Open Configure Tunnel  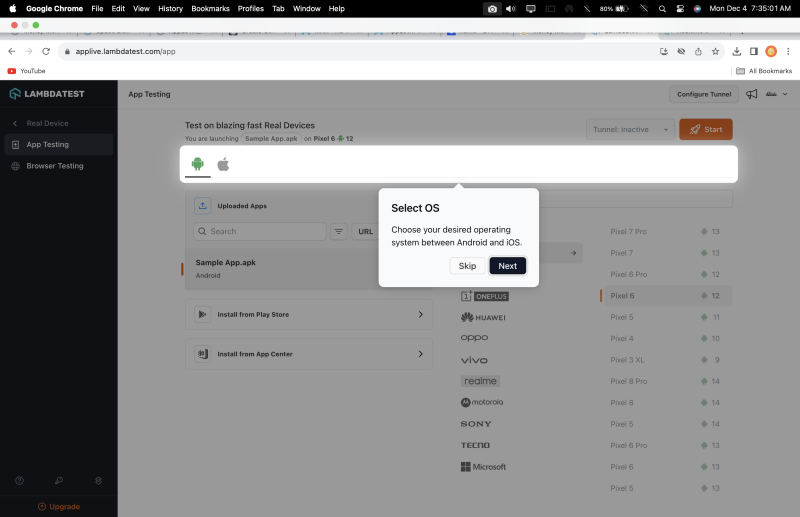click(x=704, y=94)
